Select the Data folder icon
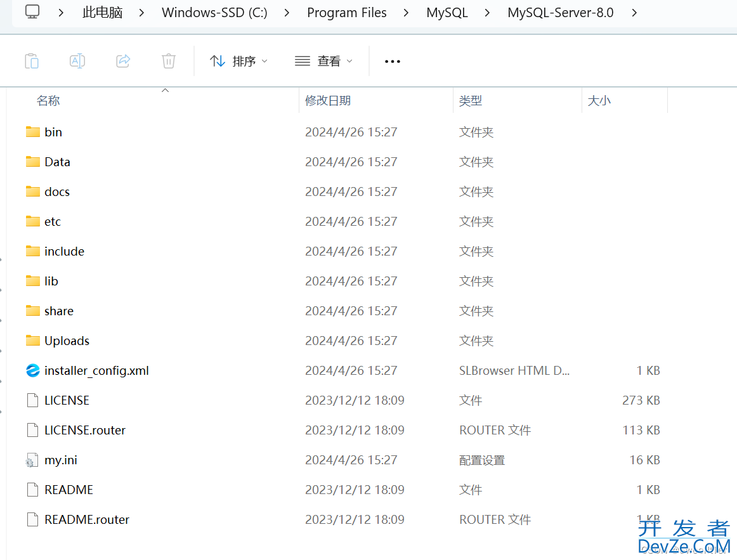Image resolution: width=737 pixels, height=560 pixels. (32, 162)
